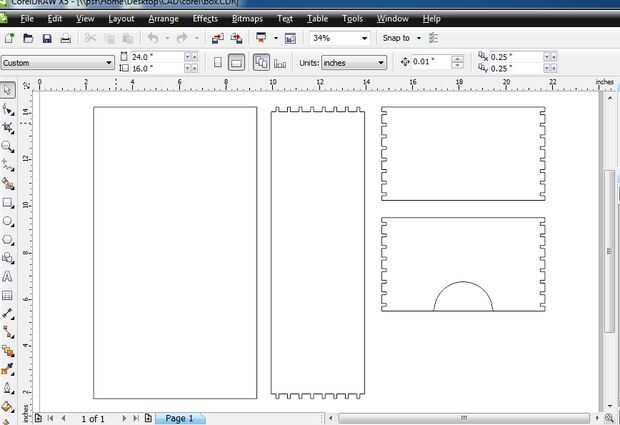620x425 pixels.
Task: Expand the Redo history dropdown arrow
Action: pyautogui.click(x=197, y=38)
